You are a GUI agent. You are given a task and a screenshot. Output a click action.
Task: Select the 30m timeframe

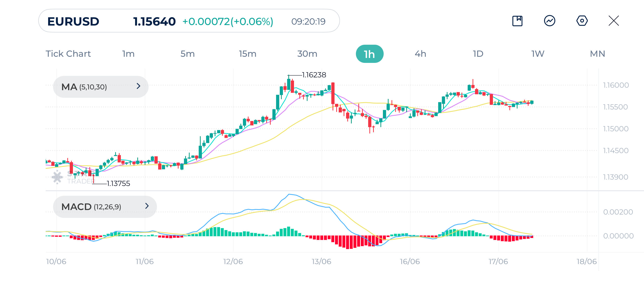pos(307,54)
